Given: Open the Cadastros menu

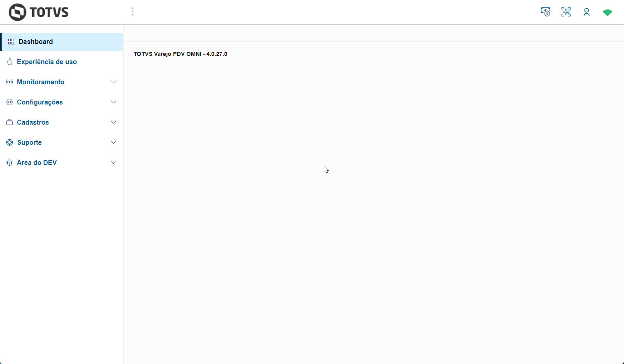Looking at the screenshot, I should click(62, 122).
